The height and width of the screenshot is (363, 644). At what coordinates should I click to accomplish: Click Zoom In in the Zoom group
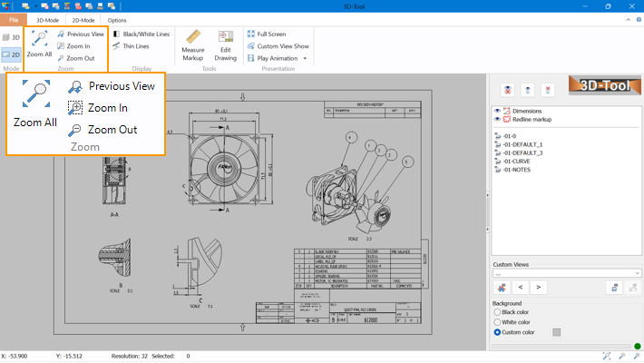(x=78, y=45)
